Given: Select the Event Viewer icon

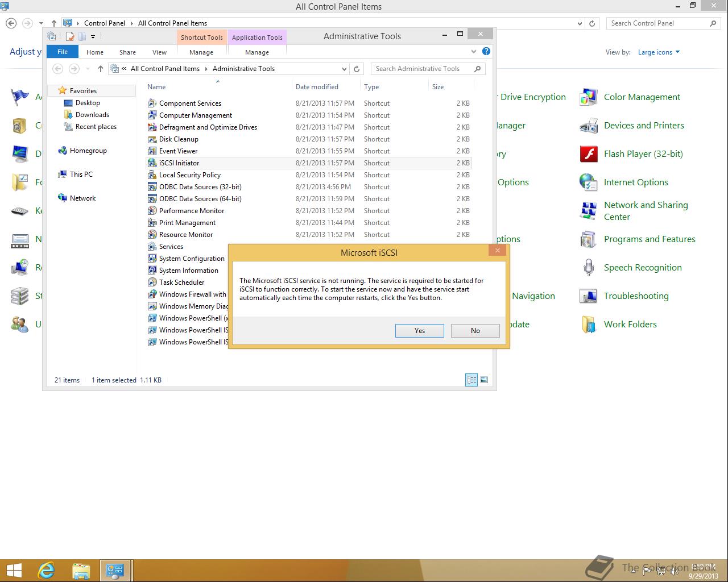Looking at the screenshot, I should coord(152,151).
